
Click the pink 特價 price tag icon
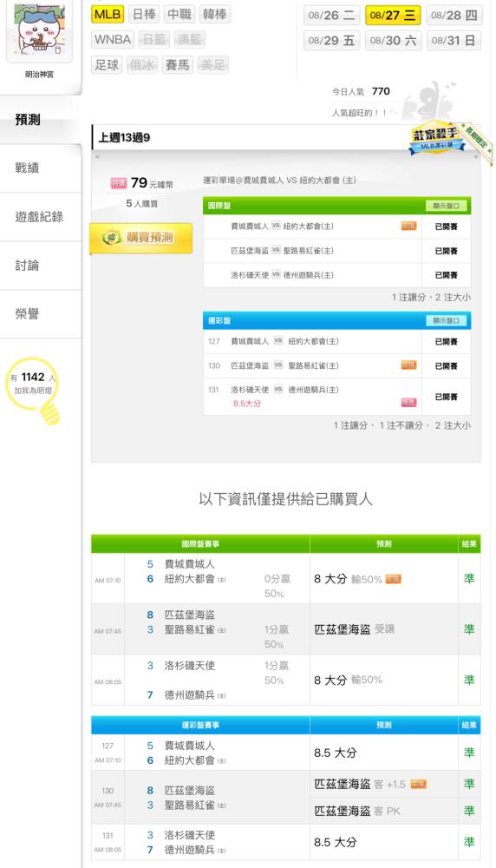coord(119,183)
